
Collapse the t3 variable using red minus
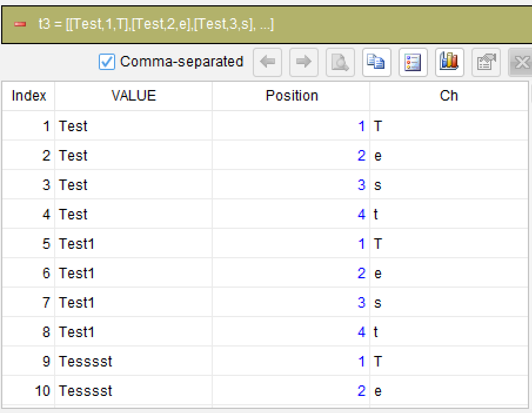[x=20, y=24]
